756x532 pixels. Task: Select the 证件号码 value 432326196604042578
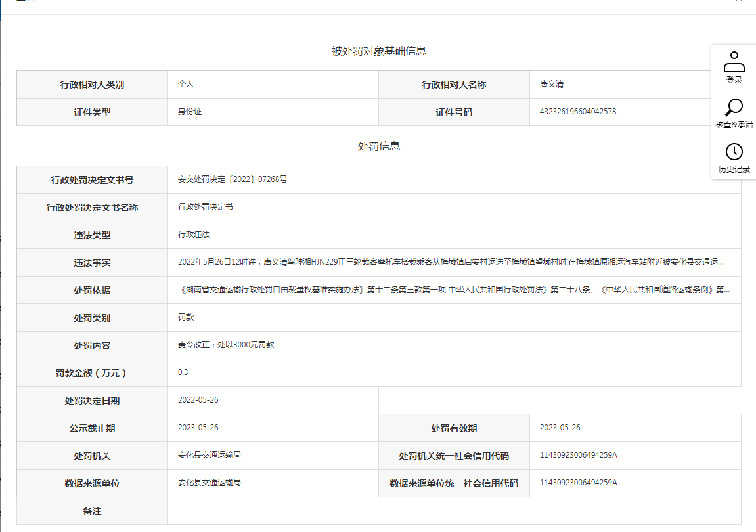(578, 112)
